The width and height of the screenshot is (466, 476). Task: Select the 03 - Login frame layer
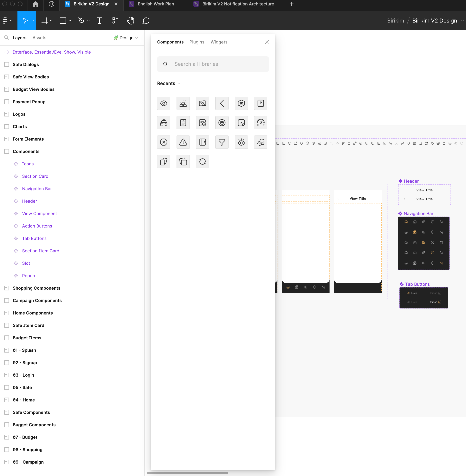(23, 375)
